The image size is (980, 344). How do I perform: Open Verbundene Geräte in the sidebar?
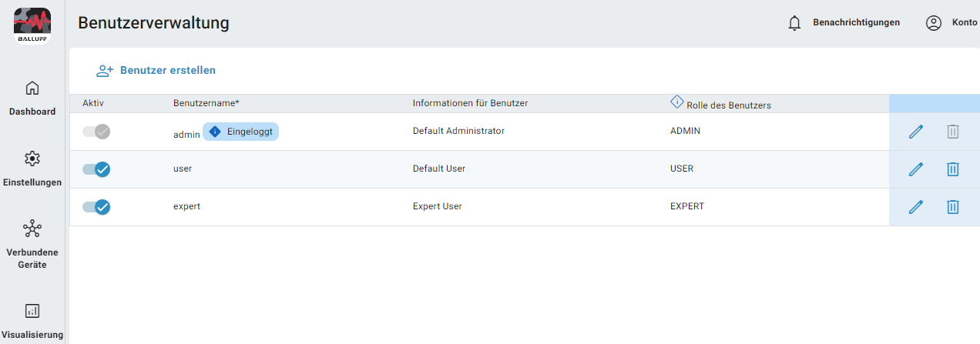pyautogui.click(x=32, y=244)
